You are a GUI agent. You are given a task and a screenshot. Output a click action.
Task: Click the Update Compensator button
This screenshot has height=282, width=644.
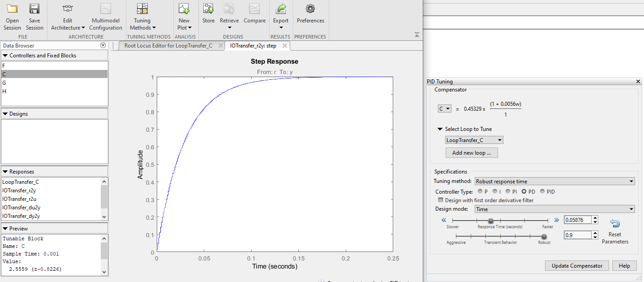(x=577, y=266)
